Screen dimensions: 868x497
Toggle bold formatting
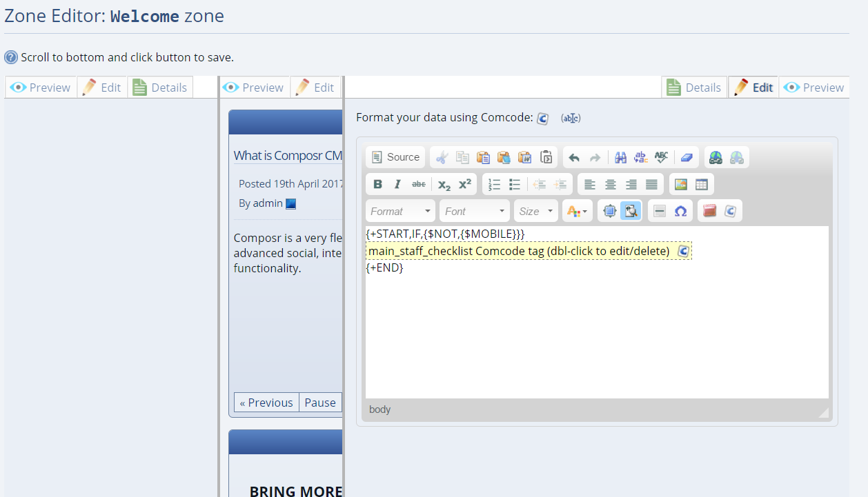click(x=377, y=184)
